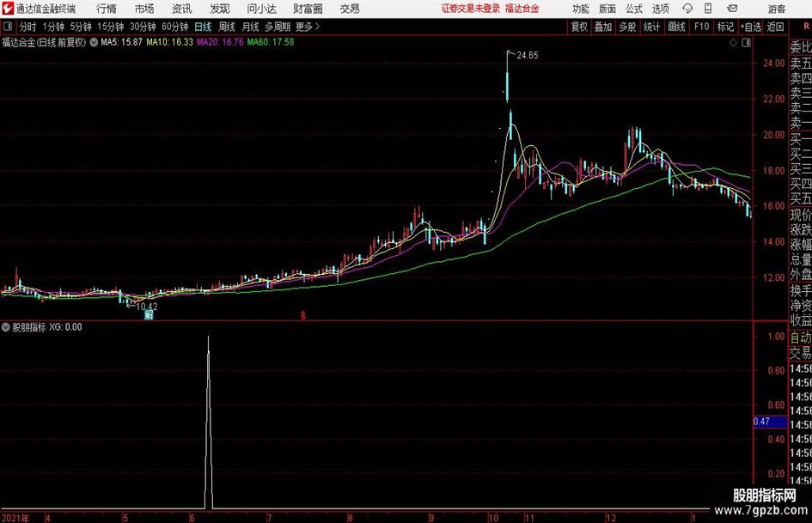Click the 标记 mark button
The image size is (812, 523).
[x=725, y=27]
